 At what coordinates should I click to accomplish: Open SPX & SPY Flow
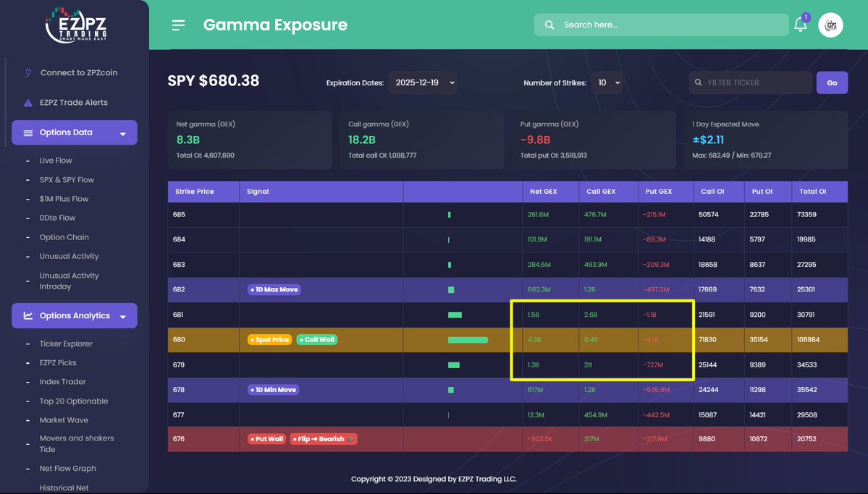pyautogui.click(x=67, y=180)
